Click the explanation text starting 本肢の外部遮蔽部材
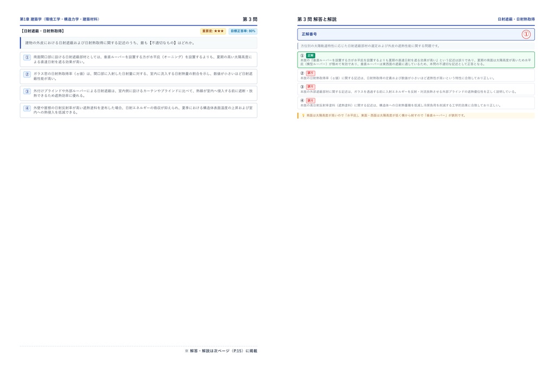The image size is (555, 392). 409,92
